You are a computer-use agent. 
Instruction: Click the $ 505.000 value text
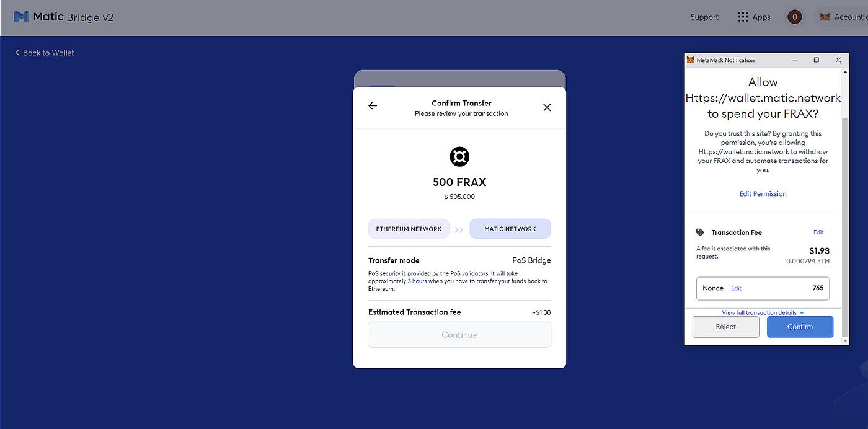click(459, 197)
